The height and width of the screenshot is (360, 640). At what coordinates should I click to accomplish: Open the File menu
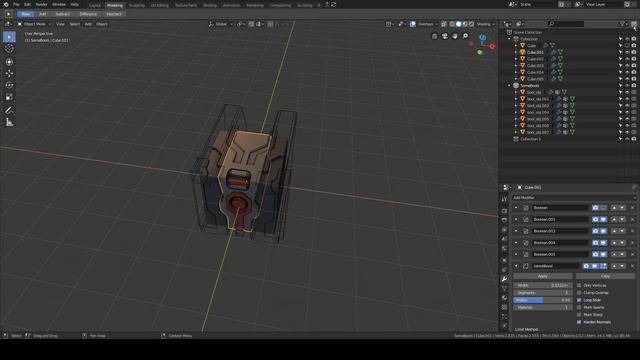pos(16,4)
